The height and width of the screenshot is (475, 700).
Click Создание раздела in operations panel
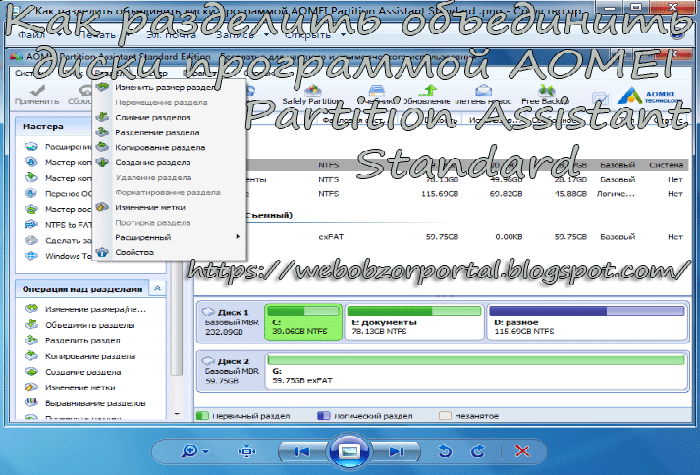click(x=83, y=371)
